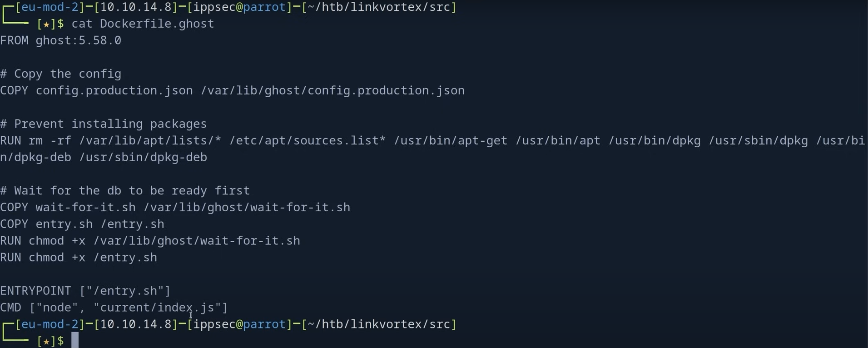The width and height of the screenshot is (868, 348).
Task: Click the IP 10.10.14.8 in bottom prompt
Action: coord(136,324)
